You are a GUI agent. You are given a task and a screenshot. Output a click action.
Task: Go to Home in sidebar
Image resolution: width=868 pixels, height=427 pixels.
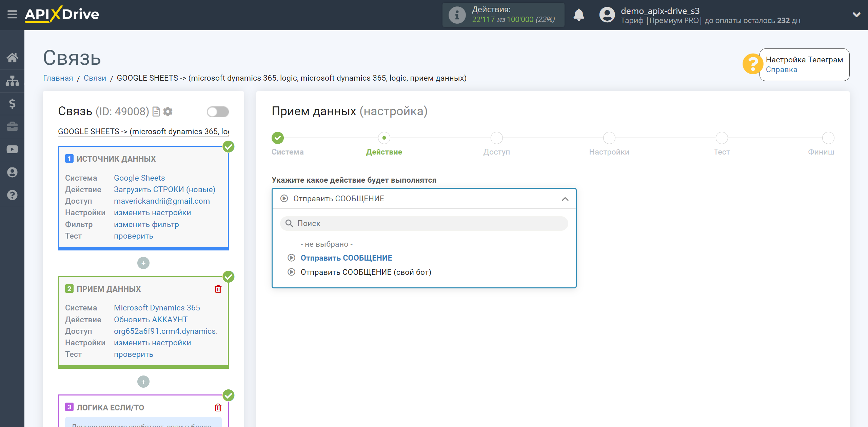[x=12, y=58]
